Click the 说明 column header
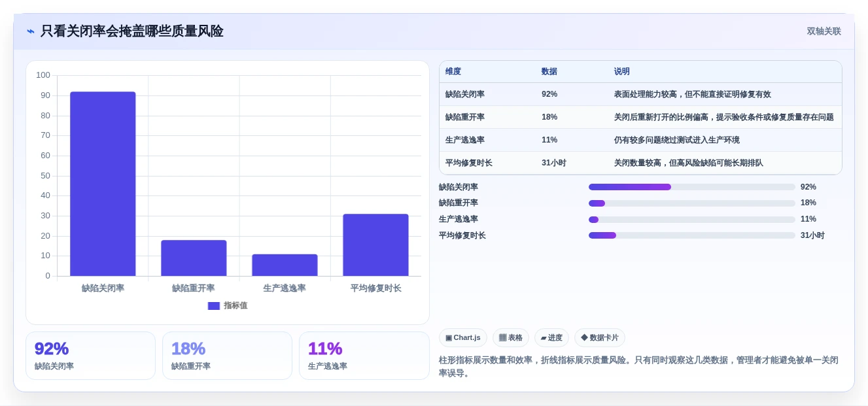This screenshot has height=406, width=868. 622,72
